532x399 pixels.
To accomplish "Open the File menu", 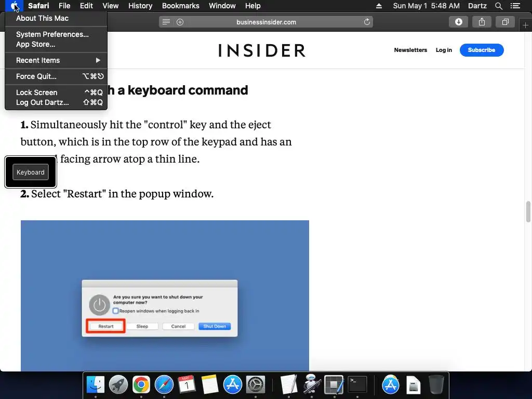I will [x=64, y=6].
